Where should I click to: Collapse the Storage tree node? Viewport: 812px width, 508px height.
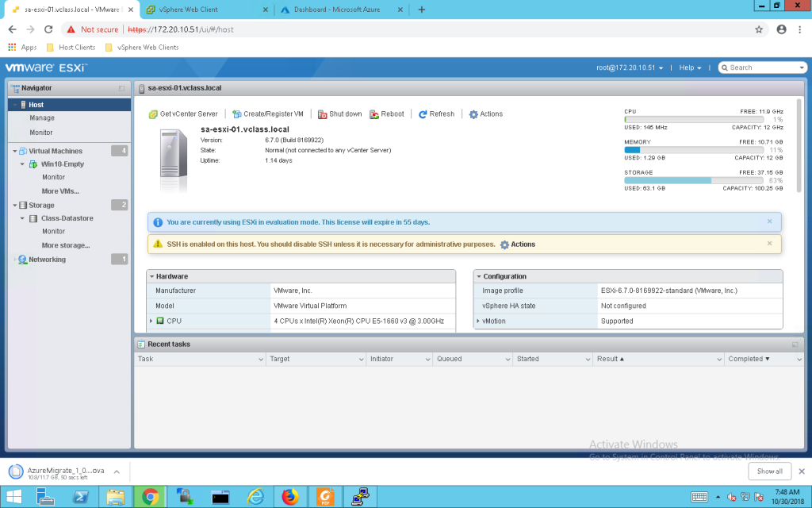pyautogui.click(x=14, y=206)
